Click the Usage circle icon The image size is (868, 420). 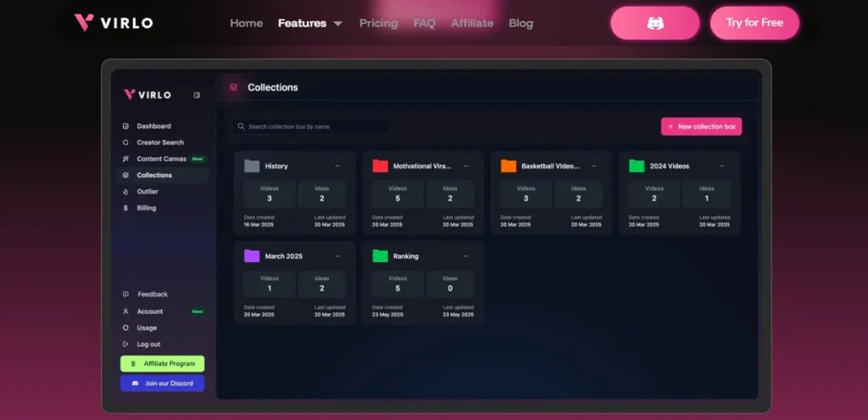(125, 328)
